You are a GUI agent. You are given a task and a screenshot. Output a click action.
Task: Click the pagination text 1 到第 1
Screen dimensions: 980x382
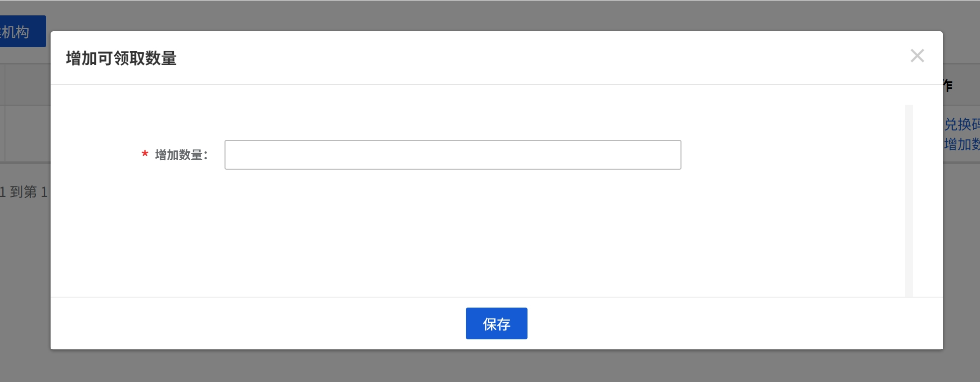tap(24, 192)
